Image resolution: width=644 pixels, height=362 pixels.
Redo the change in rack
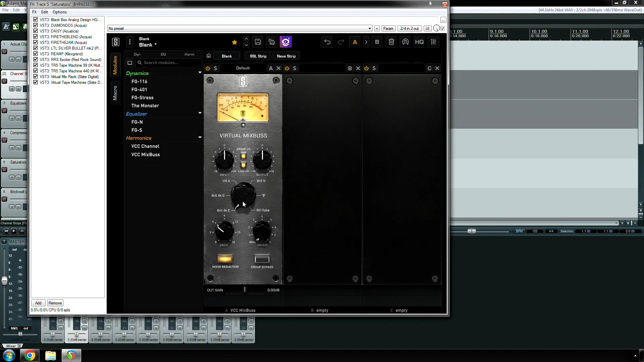pyautogui.click(x=341, y=42)
